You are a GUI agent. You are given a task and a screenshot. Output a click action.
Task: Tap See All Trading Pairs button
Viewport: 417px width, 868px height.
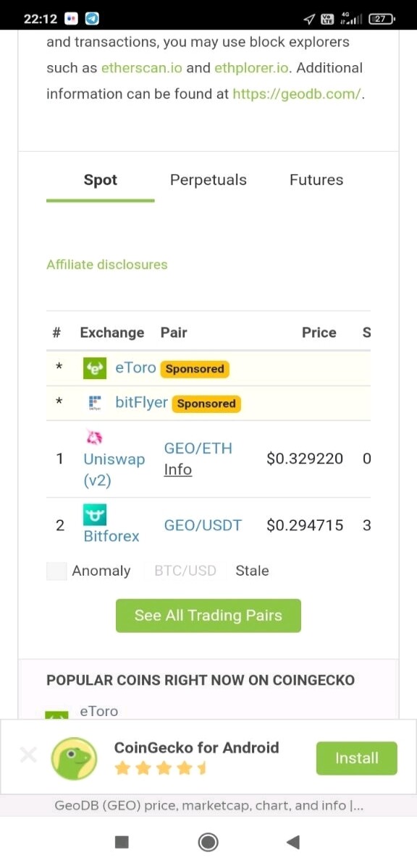pos(208,616)
